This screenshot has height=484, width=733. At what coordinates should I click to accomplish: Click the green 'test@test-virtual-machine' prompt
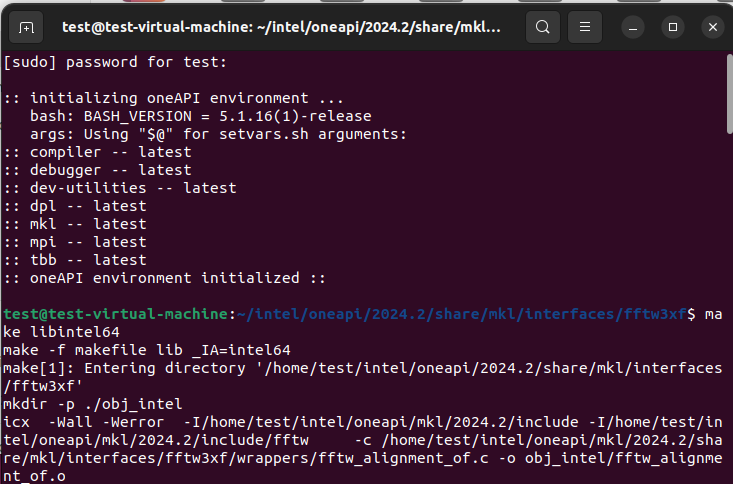[115, 314]
